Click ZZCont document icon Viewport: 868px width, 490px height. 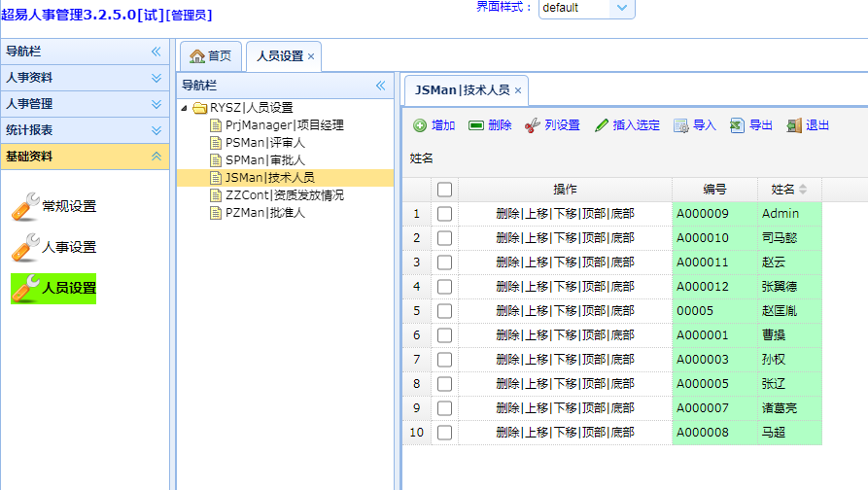point(216,195)
